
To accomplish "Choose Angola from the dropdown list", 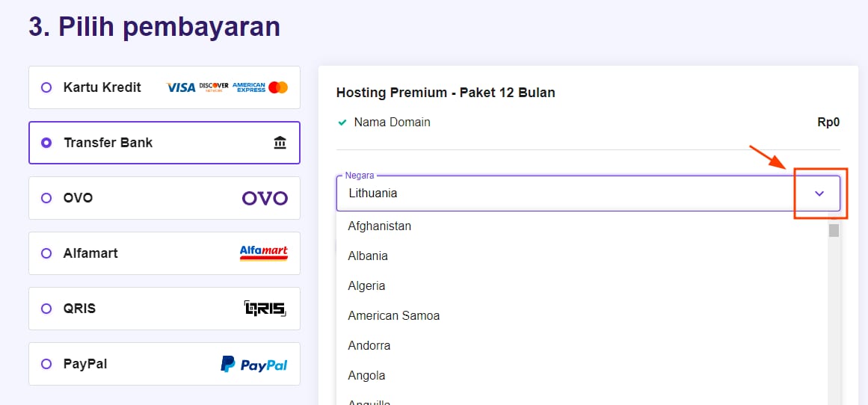I will click(366, 375).
